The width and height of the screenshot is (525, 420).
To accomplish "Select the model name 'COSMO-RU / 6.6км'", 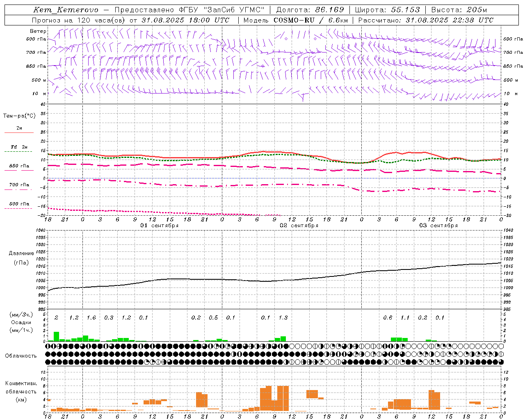I will tap(311, 20).
